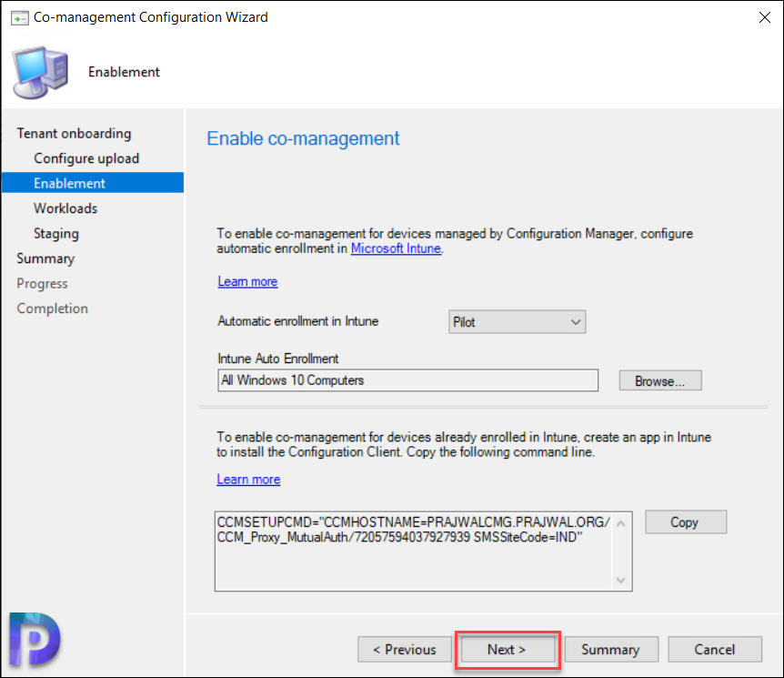This screenshot has width=784, height=678.
Task: Copy the CCMSETUPCMD command line
Action: [x=686, y=522]
